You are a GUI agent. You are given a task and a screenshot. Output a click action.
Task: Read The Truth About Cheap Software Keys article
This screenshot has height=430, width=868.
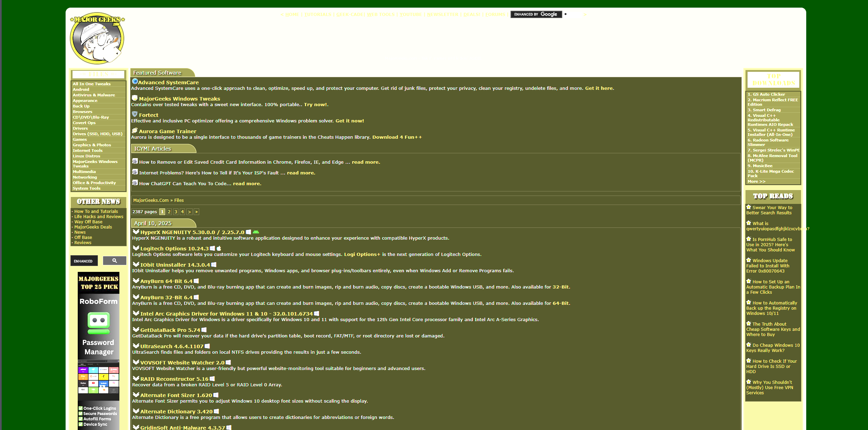(773, 329)
